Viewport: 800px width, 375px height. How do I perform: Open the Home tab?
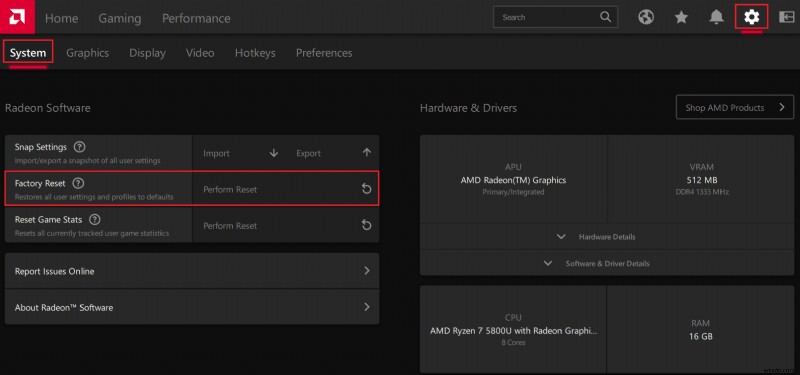pos(62,18)
